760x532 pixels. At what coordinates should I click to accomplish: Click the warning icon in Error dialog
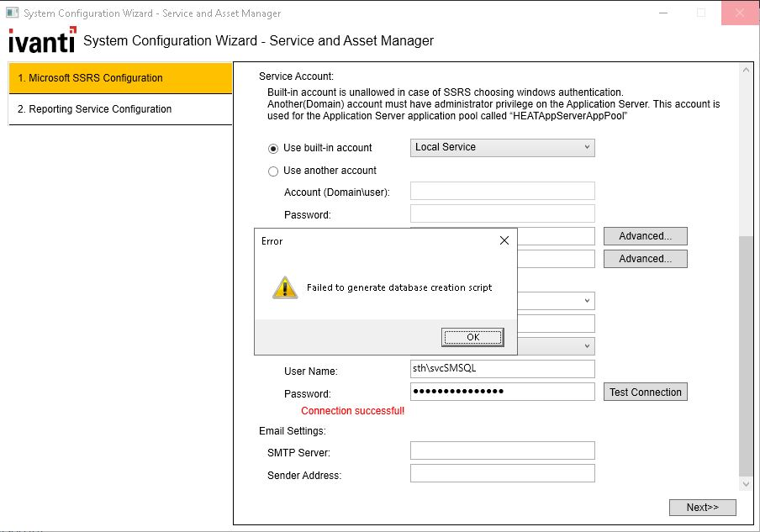tap(285, 287)
